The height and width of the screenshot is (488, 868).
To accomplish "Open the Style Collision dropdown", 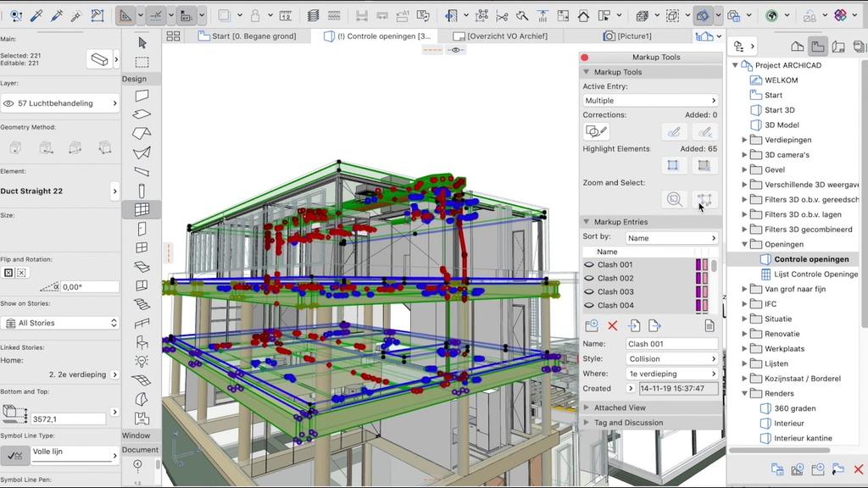I will 671,358.
